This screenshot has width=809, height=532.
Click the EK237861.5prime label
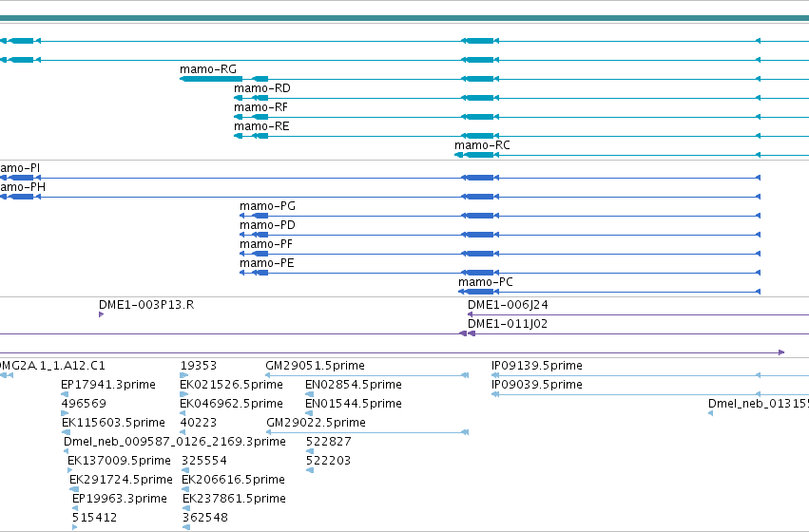click(234, 499)
